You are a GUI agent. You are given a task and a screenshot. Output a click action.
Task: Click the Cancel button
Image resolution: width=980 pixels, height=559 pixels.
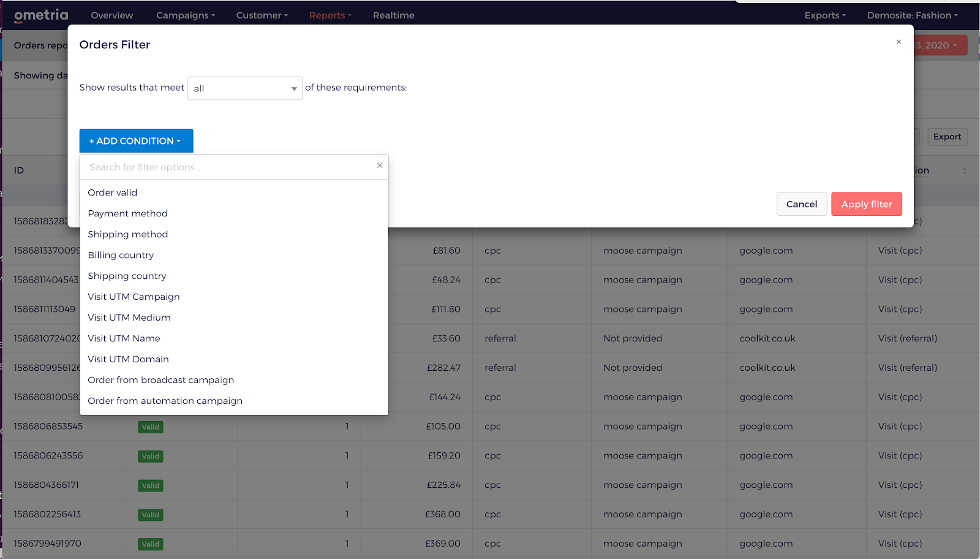(x=801, y=203)
